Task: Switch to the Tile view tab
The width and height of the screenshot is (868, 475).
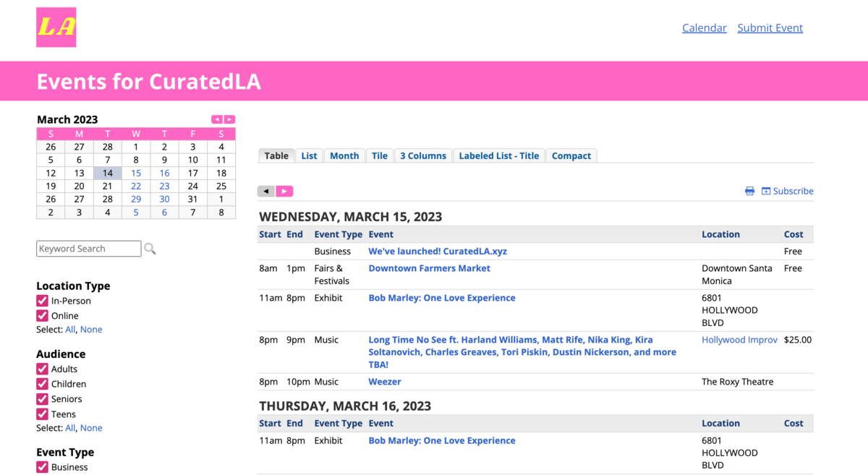Action: (380, 155)
